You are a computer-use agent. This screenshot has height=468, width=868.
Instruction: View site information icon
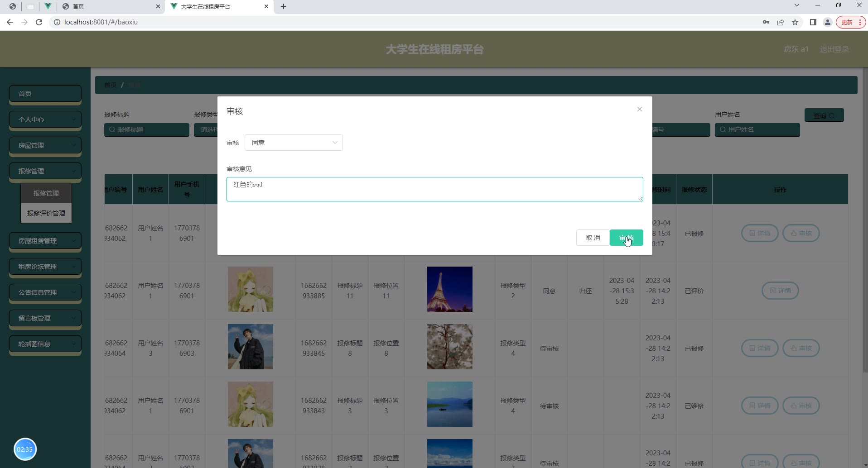coord(57,22)
